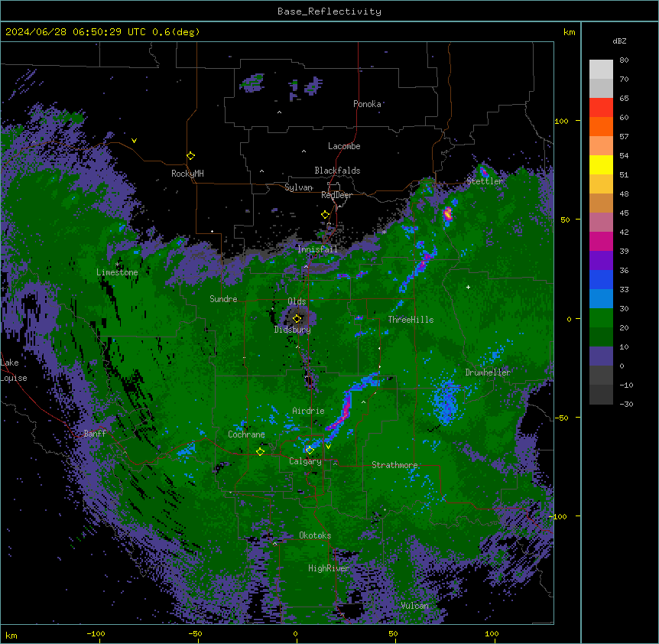The height and width of the screenshot is (644, 659).
Task: Click the ThreeHills label
Action: pos(411,320)
